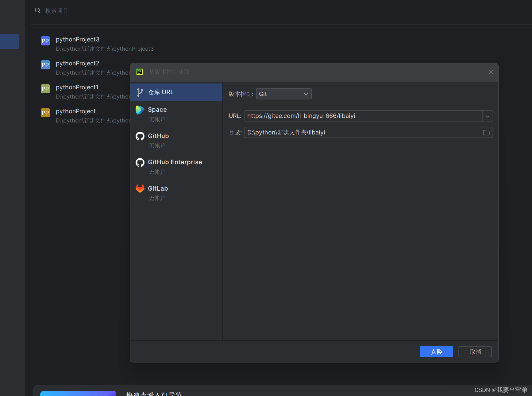
Task: Select pythonProject1 project name
Action: click(77, 87)
